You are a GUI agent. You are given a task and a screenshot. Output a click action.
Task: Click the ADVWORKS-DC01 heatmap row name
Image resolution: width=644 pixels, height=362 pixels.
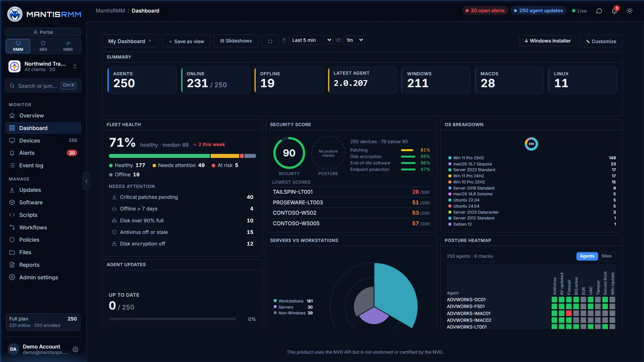[466, 300]
